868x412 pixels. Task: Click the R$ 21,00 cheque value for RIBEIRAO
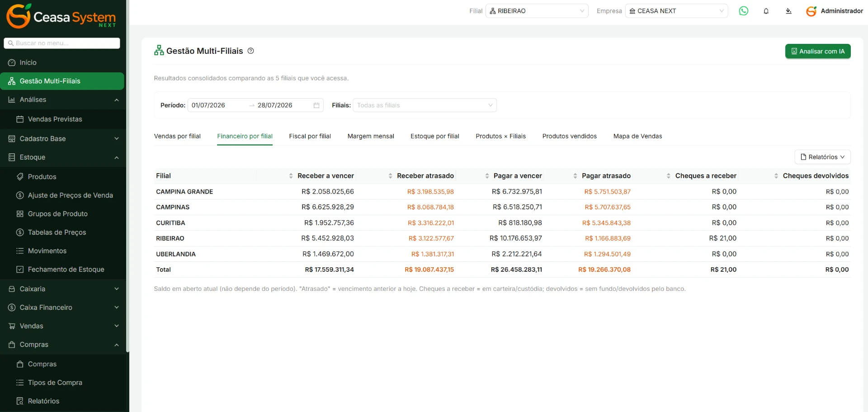[x=723, y=238]
